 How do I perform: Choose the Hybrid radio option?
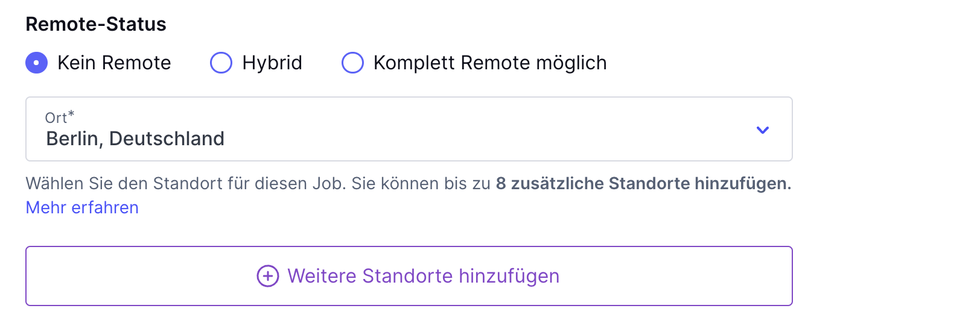(x=221, y=63)
